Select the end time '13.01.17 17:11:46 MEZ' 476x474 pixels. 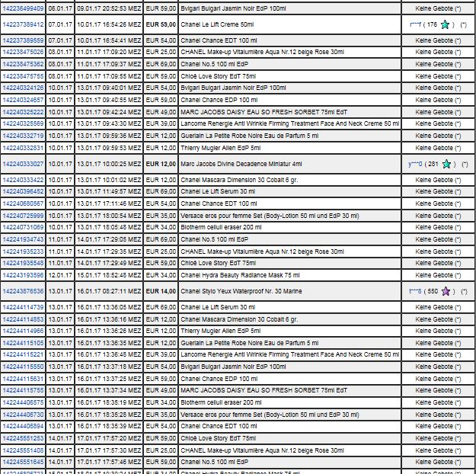click(109, 203)
